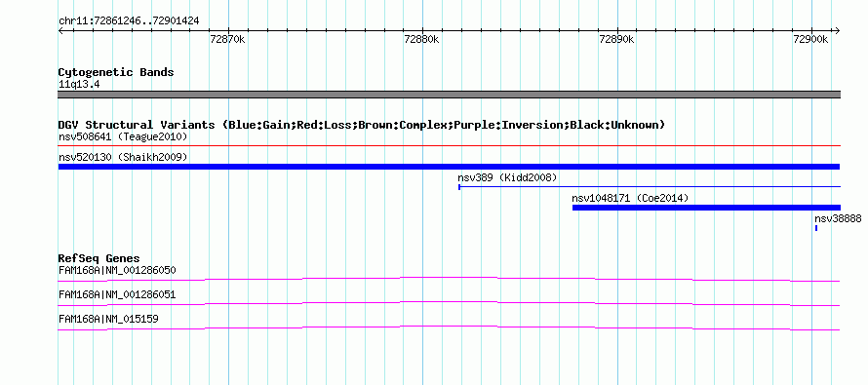The height and width of the screenshot is (385, 868).
Task: Click the thin blue nsv389 variant line
Action: coord(650,187)
